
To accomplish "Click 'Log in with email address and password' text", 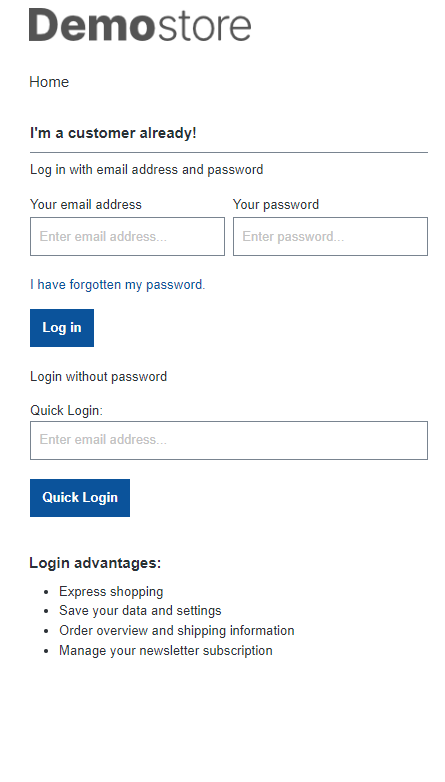I will pyautogui.click(x=147, y=170).
